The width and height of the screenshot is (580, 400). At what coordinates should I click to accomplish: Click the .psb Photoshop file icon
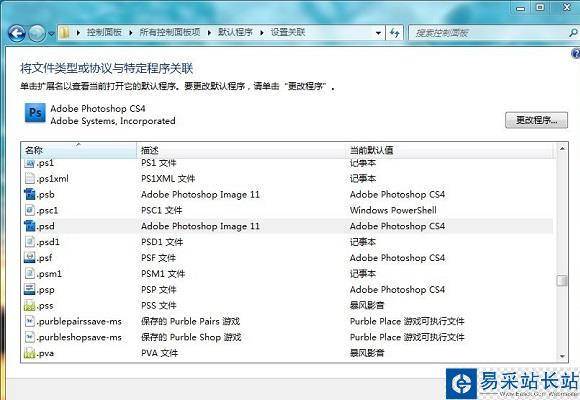[x=30, y=194]
